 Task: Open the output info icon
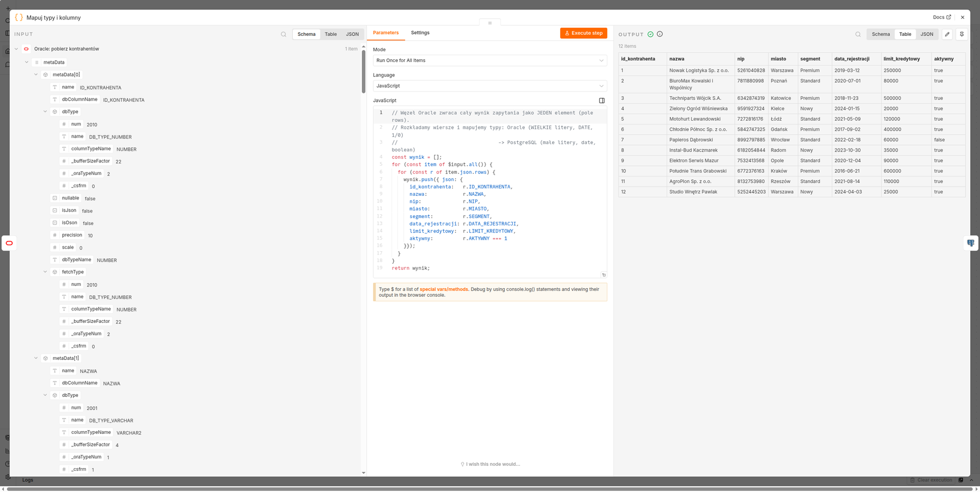pos(660,34)
